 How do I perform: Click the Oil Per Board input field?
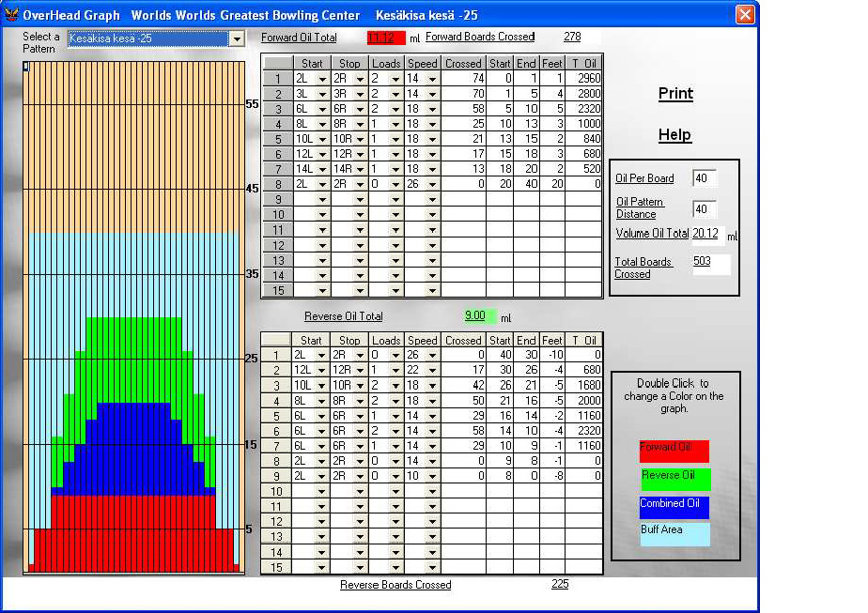pos(704,178)
